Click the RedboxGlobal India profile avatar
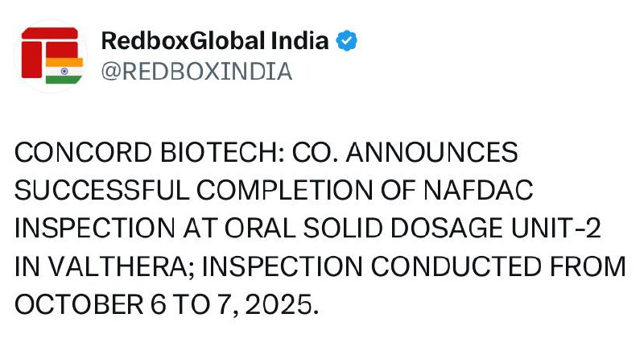Image resolution: width=644 pixels, height=359 pixels. click(x=52, y=55)
